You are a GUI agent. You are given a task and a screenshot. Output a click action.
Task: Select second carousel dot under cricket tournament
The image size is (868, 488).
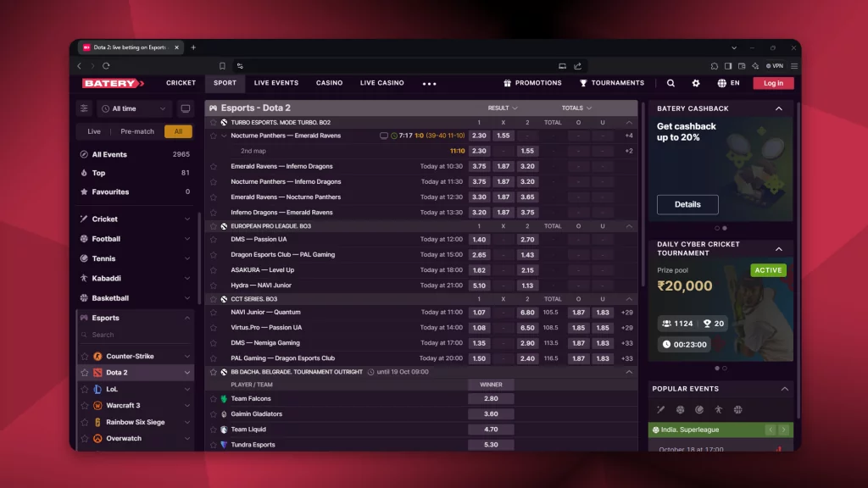[x=725, y=368]
